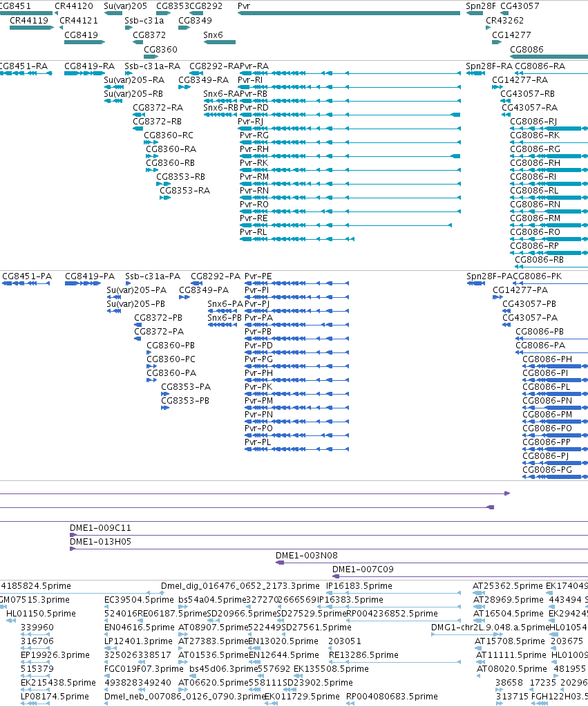Viewport: 588px width, 707px height.
Task: Select transcript label Snx6-RB
Action: pyautogui.click(x=220, y=107)
